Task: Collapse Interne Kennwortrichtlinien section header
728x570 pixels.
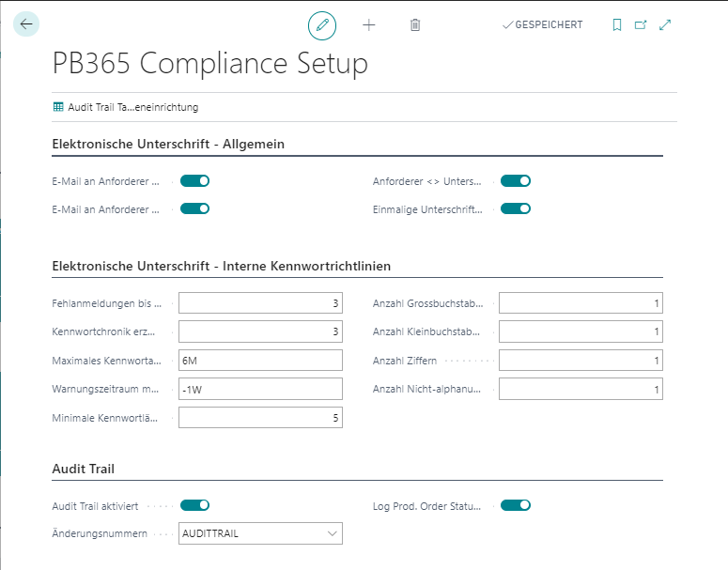Action: click(221, 266)
